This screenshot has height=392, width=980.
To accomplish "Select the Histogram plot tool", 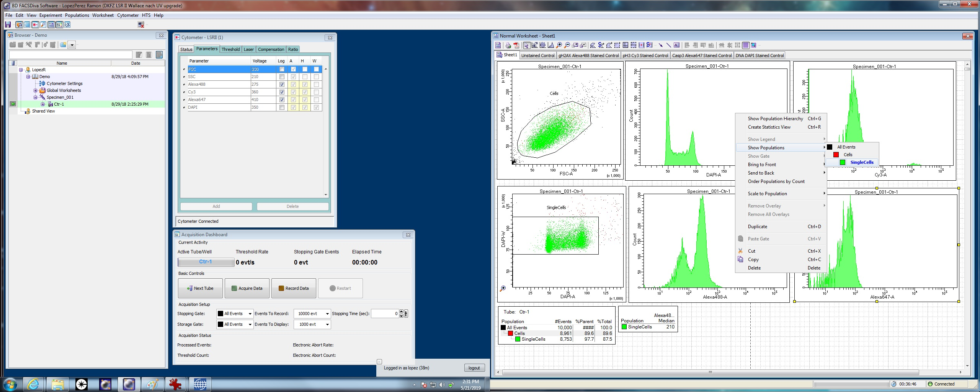I will point(551,45).
